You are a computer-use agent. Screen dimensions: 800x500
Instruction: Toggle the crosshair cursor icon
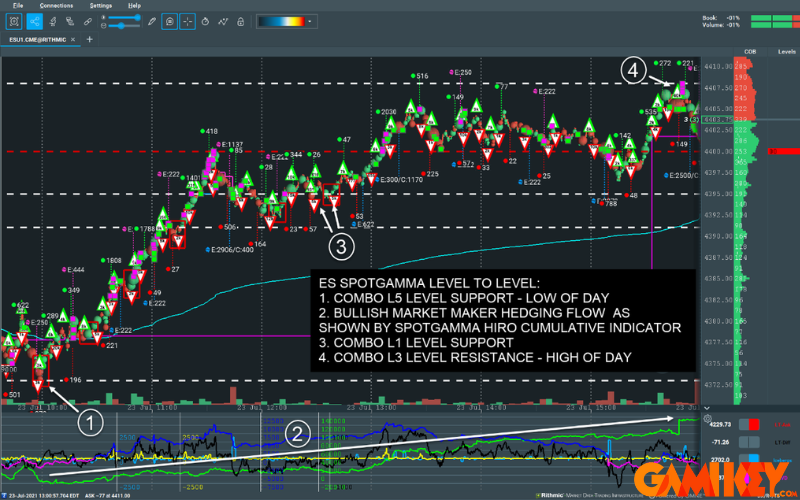(187, 21)
